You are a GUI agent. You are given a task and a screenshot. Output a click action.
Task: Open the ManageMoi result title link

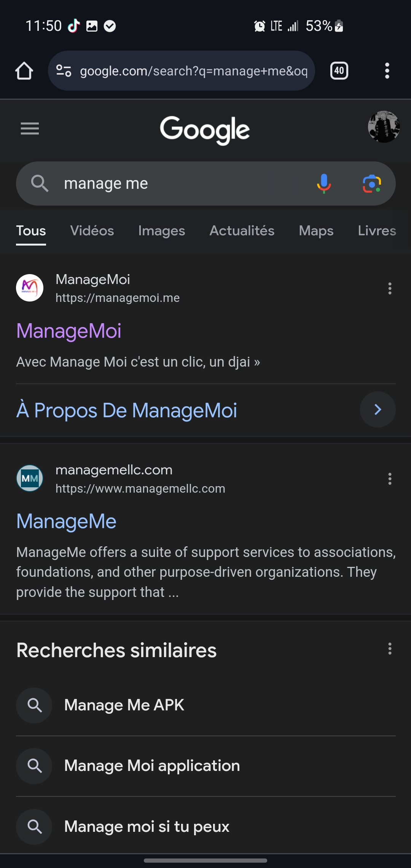pyautogui.click(x=69, y=331)
